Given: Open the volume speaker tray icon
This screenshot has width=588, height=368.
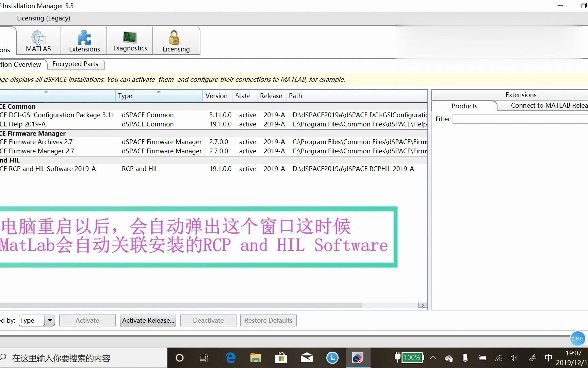Looking at the screenshot, I should (x=514, y=358).
